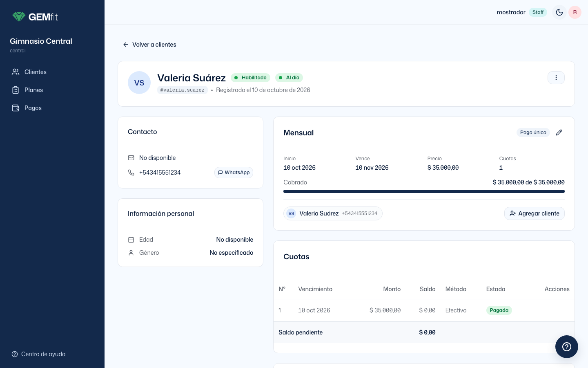588x368 pixels.
Task: Edit the Mensual plan with pencil icon
Action: pos(559,132)
